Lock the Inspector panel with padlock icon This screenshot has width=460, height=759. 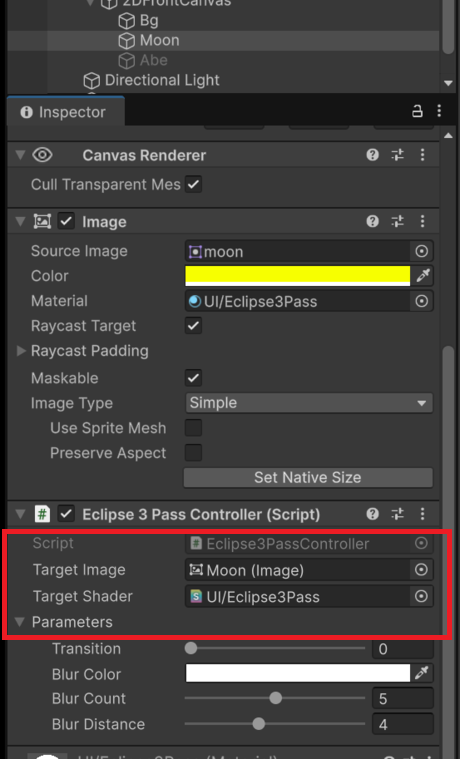click(417, 111)
